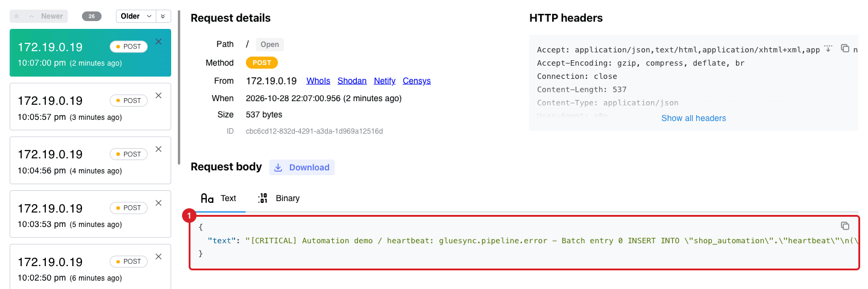Viewport: 868px width, 289px height.
Task: Click the Open button next to Path
Action: pos(269,45)
